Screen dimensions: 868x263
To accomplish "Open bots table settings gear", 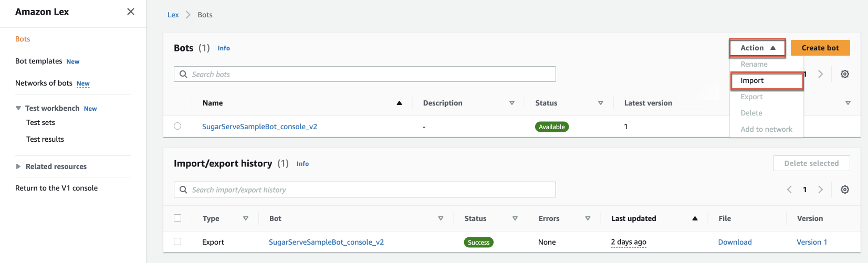I will 845,74.
